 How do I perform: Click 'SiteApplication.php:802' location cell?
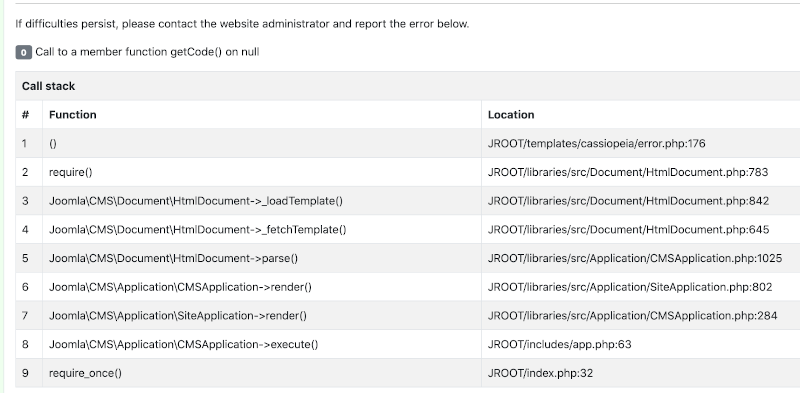(x=630, y=287)
